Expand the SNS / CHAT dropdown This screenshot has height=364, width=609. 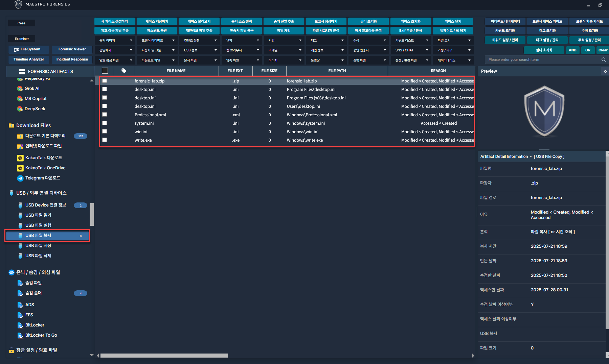[411, 50]
